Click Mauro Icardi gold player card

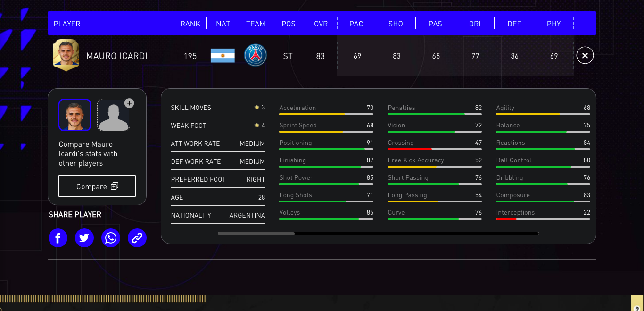click(66, 55)
